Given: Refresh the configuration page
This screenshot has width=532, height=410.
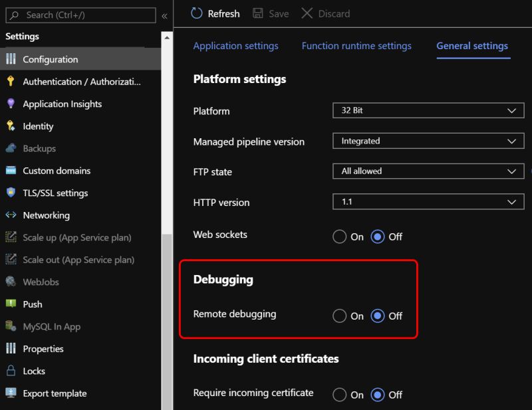Looking at the screenshot, I should click(214, 13).
